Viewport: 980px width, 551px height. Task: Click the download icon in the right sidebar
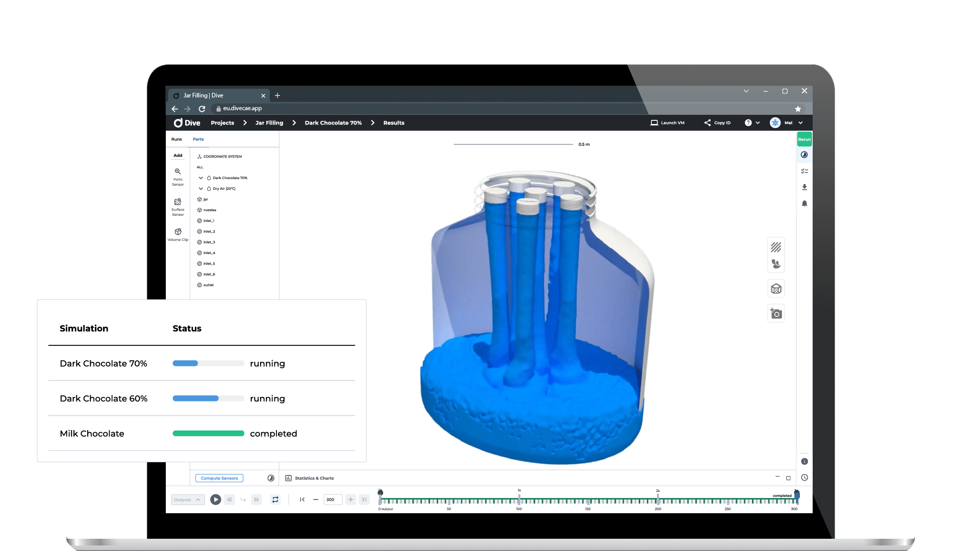click(805, 187)
